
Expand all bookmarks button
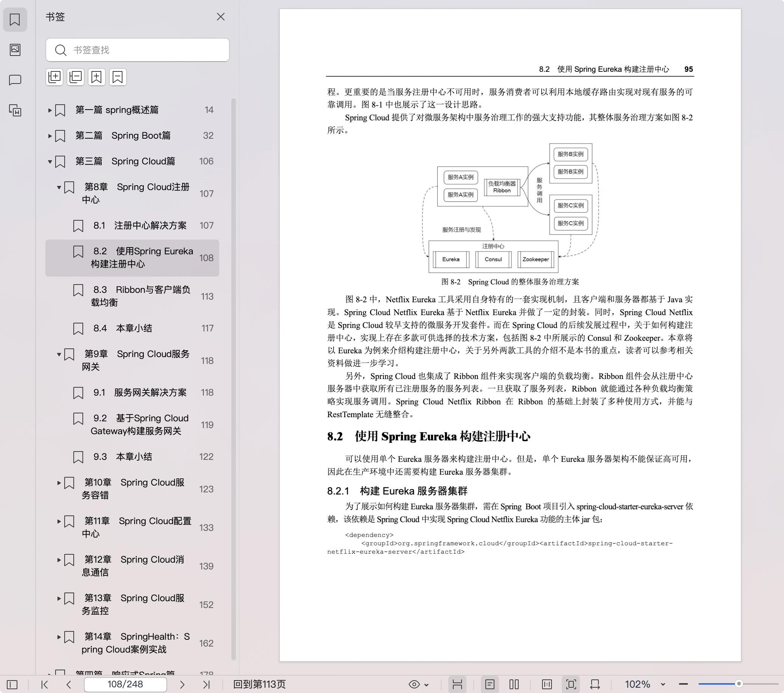(x=54, y=77)
